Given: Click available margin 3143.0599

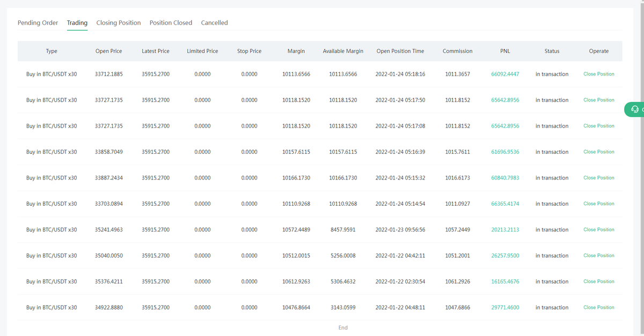Looking at the screenshot, I should (x=343, y=308).
